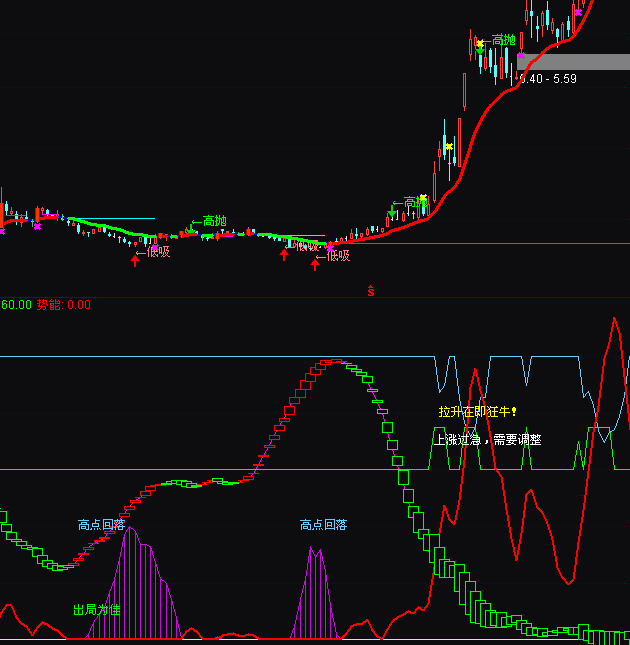Viewport: 630px width, 645px height.
Task: Select the 拉升在即狂牛 yellow signal text
Action: click(478, 411)
